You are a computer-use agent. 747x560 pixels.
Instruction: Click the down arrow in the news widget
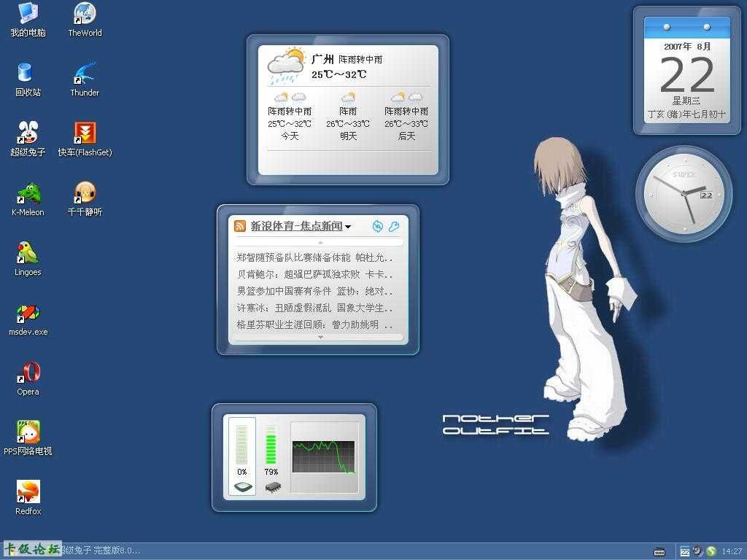tap(320, 336)
